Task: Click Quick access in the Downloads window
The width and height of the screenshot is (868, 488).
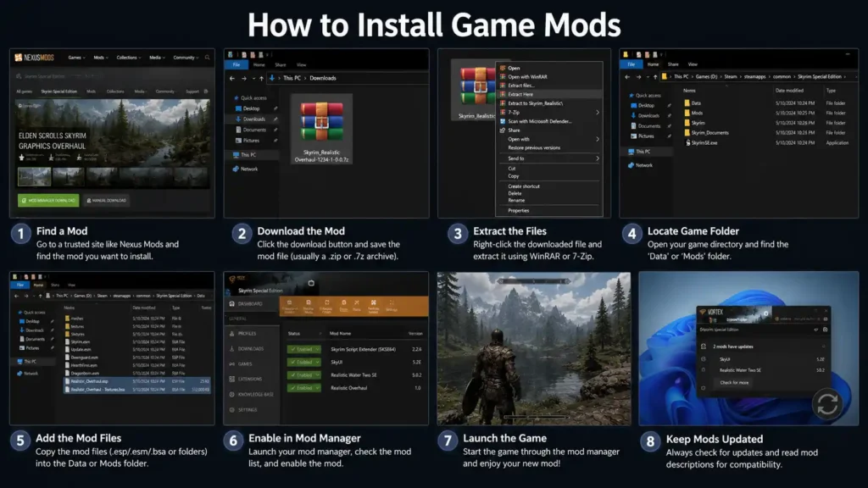Action: (x=250, y=98)
